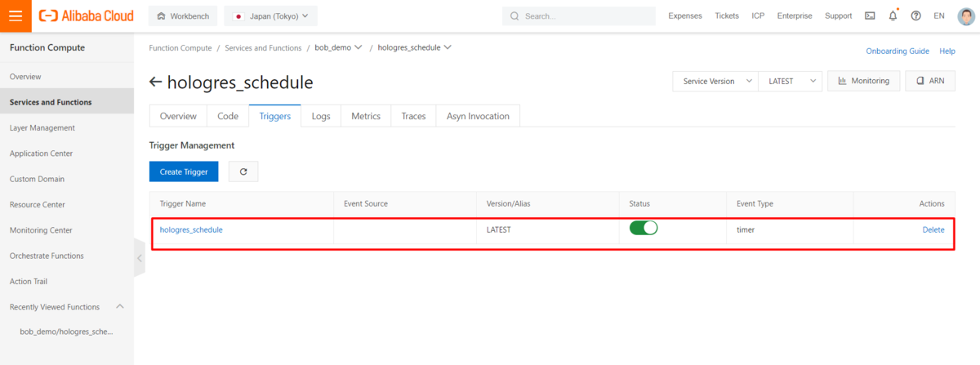Open the Workbench home button
The height and width of the screenshot is (365, 980).
coord(184,16)
